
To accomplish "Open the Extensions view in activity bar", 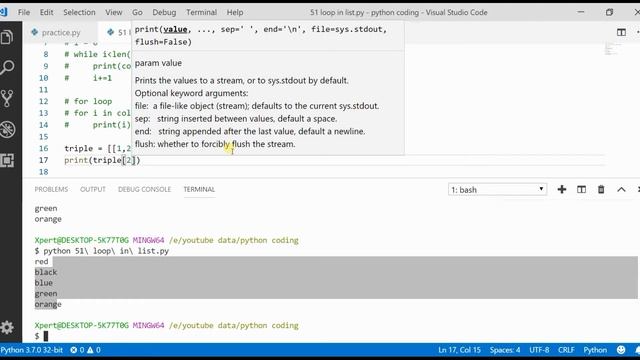I will tap(7, 160).
